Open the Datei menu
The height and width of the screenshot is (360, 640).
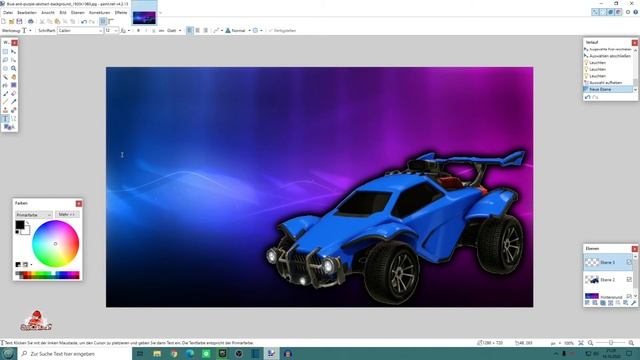pos(8,13)
